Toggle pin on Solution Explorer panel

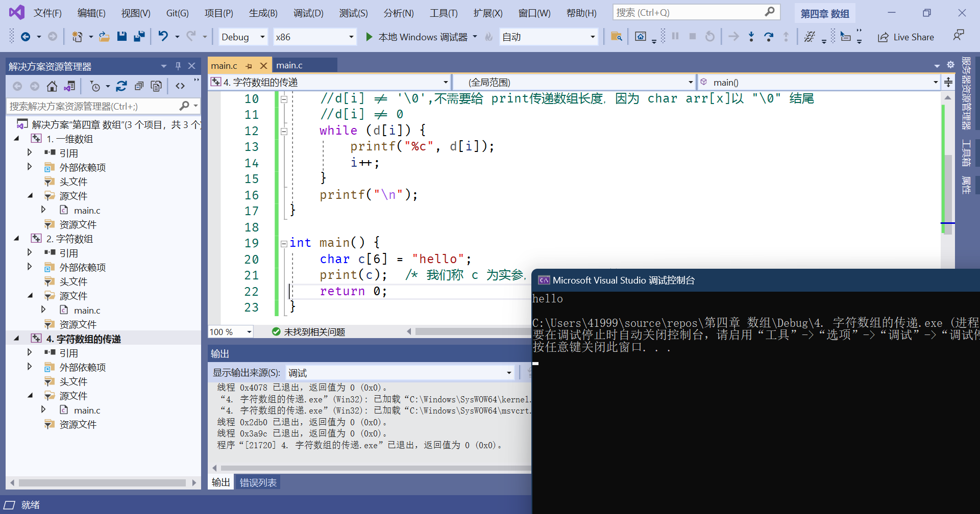click(178, 66)
